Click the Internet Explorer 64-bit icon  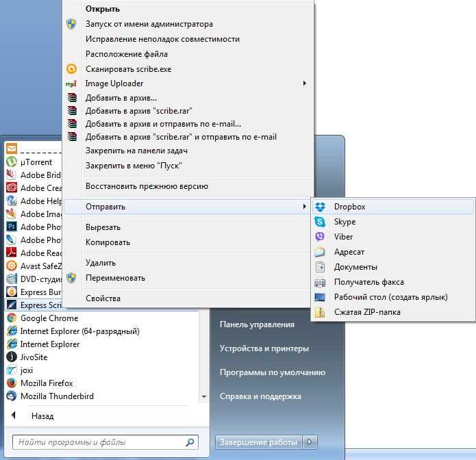click(x=12, y=331)
